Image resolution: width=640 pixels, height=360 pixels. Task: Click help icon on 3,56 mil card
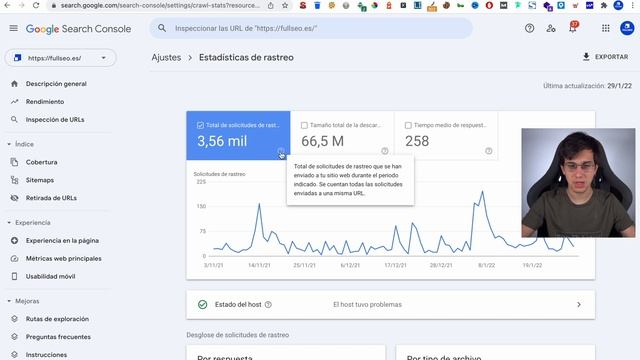tap(281, 151)
